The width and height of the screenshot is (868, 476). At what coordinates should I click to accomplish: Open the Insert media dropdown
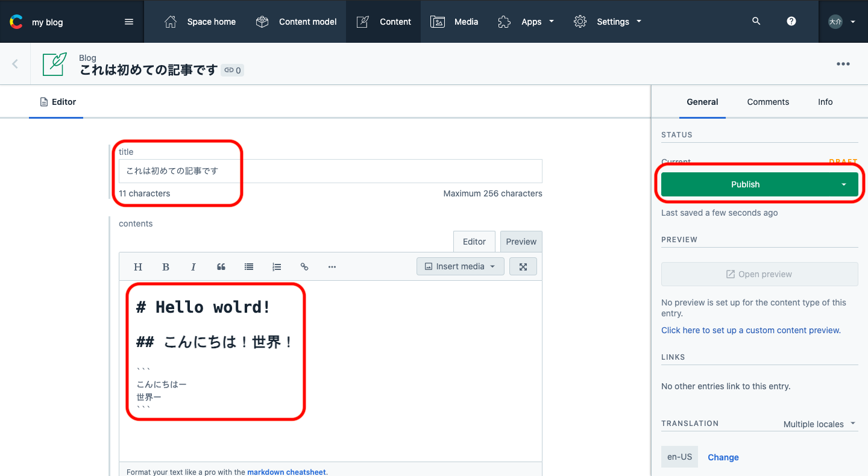pyautogui.click(x=461, y=266)
